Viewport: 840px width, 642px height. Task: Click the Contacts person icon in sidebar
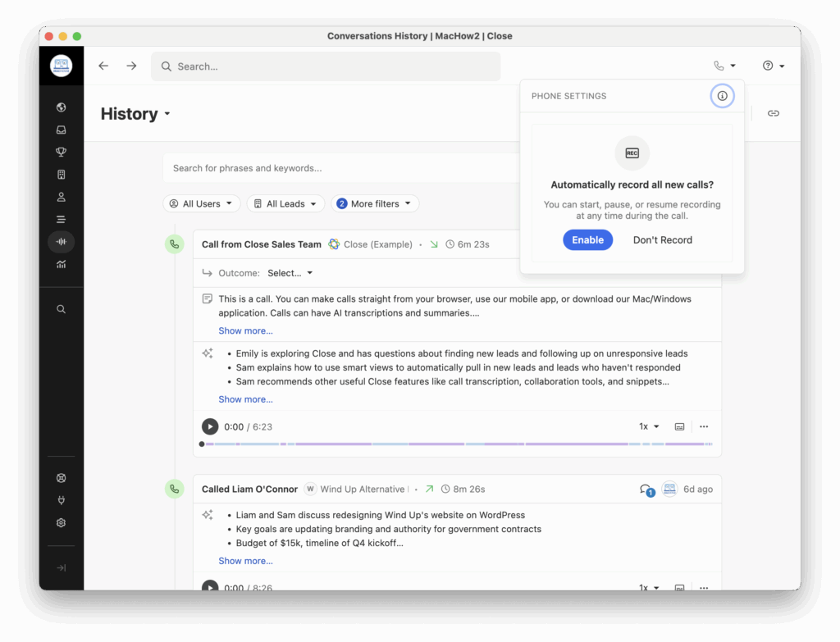point(62,197)
